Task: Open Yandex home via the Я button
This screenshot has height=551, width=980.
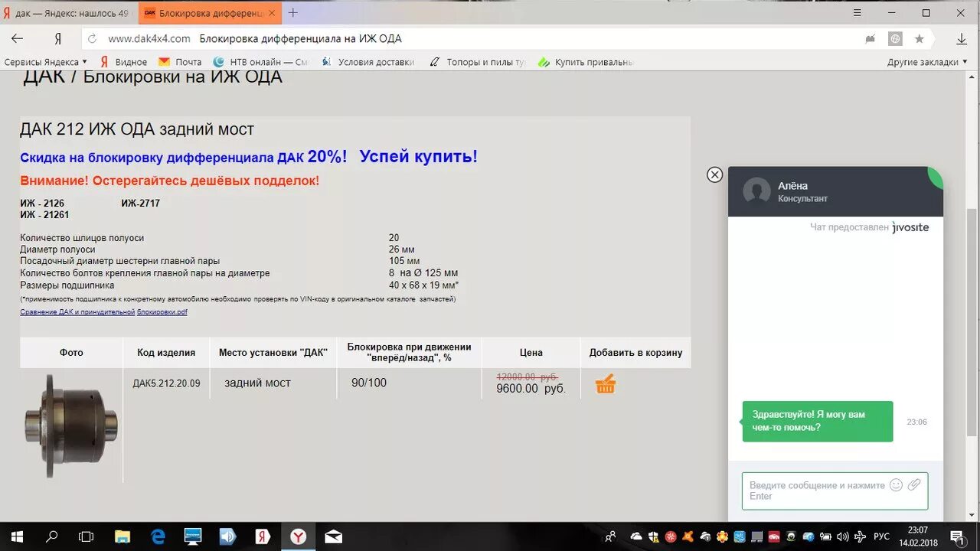Action: click(x=57, y=38)
